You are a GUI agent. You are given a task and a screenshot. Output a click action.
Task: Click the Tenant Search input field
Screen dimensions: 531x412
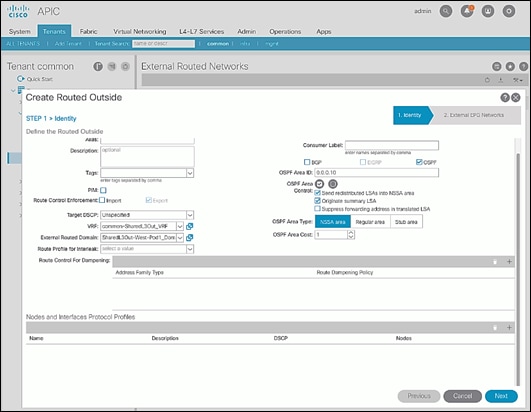[x=164, y=44]
